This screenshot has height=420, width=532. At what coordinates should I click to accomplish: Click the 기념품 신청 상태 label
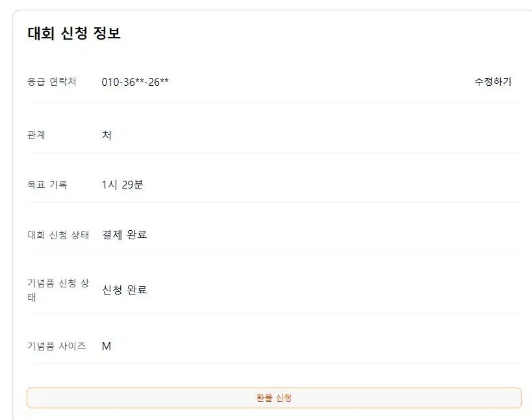(58, 290)
